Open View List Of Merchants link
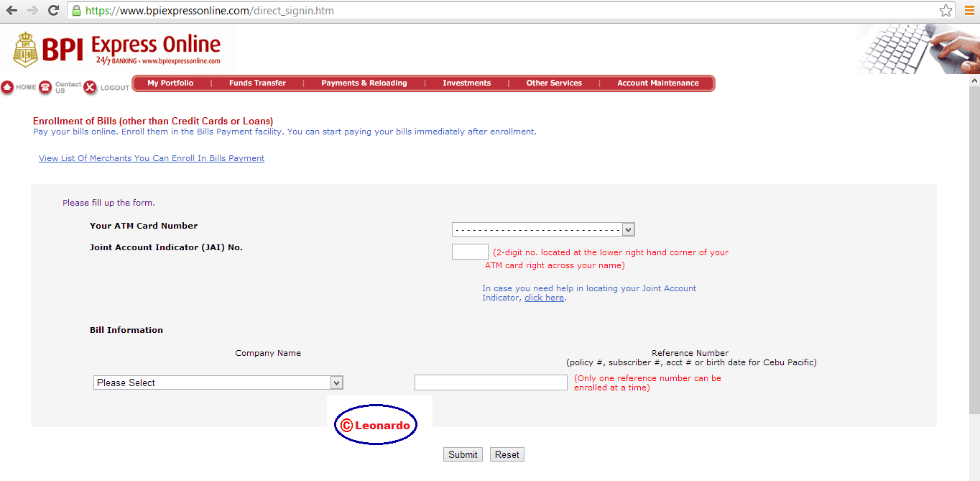Viewport: 980px width, 481px height. tap(152, 158)
